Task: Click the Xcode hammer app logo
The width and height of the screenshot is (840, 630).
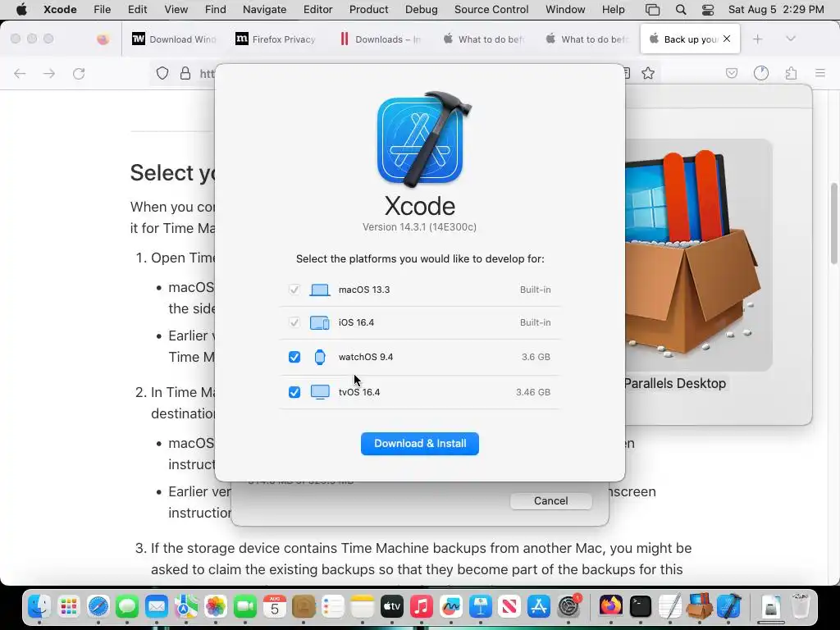Action: tap(423, 139)
